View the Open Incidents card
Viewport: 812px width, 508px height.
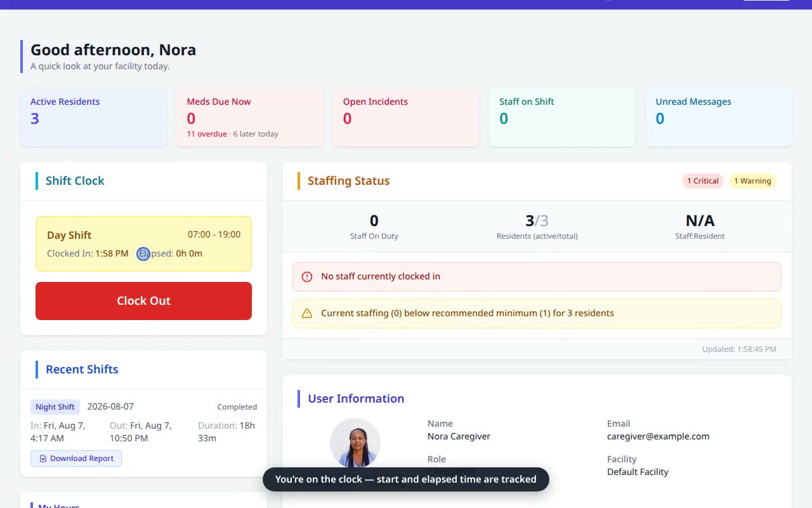406,117
